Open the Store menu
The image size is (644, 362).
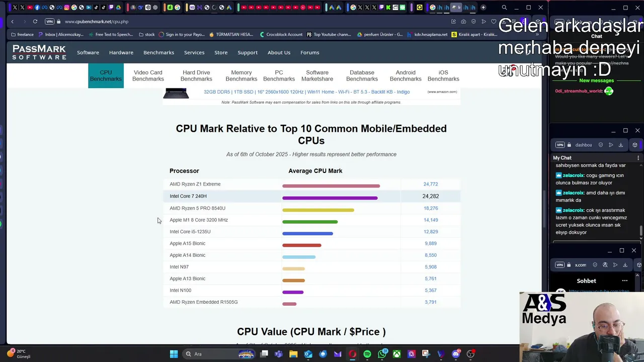point(221,52)
